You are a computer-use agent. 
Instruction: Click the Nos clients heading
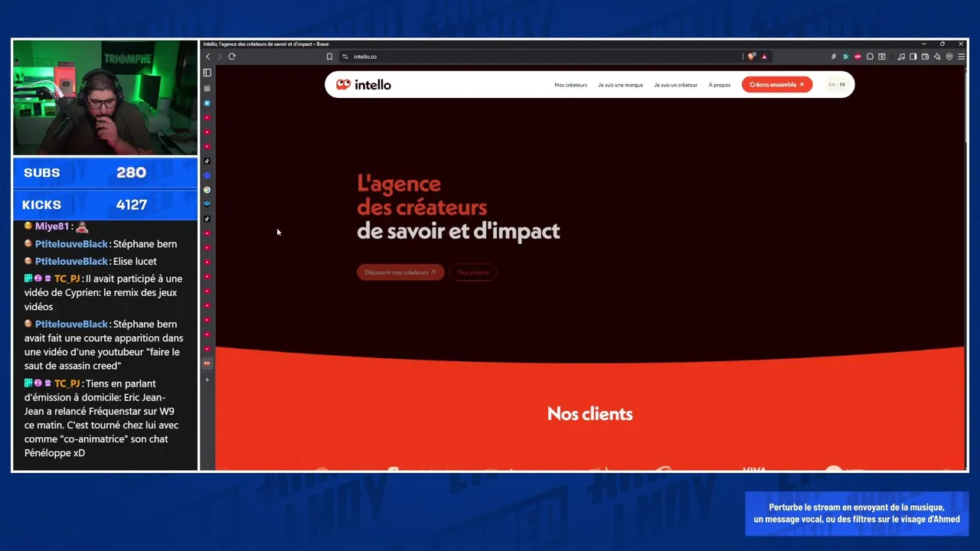pyautogui.click(x=590, y=414)
